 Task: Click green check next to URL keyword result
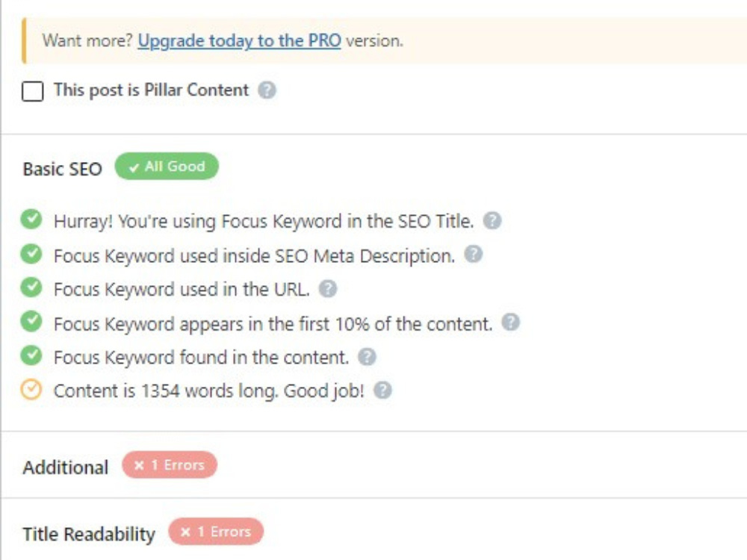[x=31, y=287]
